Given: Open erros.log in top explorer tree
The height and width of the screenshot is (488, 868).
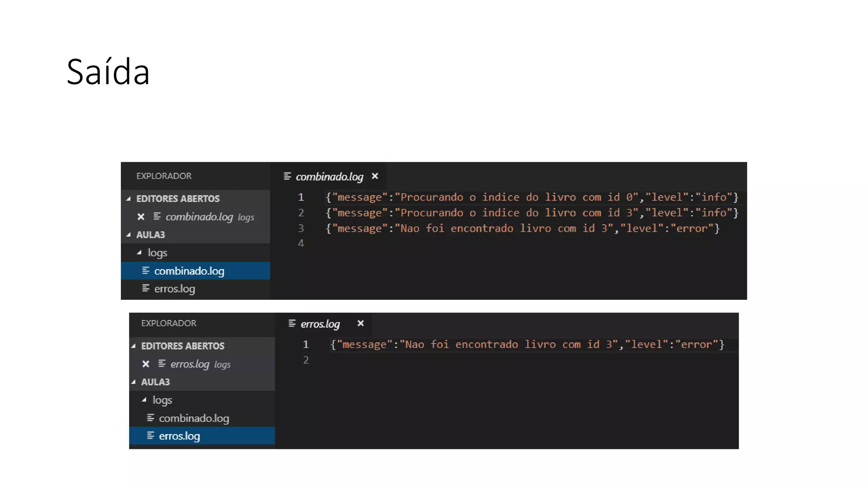Looking at the screenshot, I should pos(174,289).
